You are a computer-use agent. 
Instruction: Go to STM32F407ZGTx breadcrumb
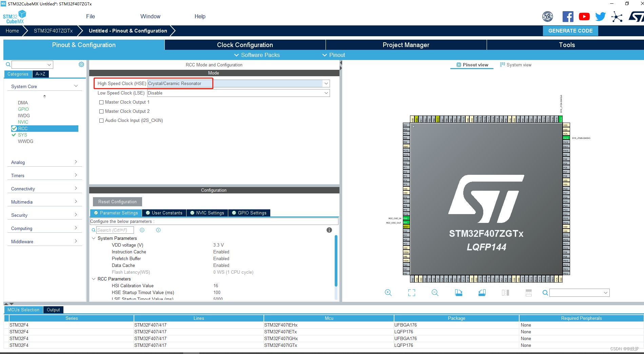[53, 30]
